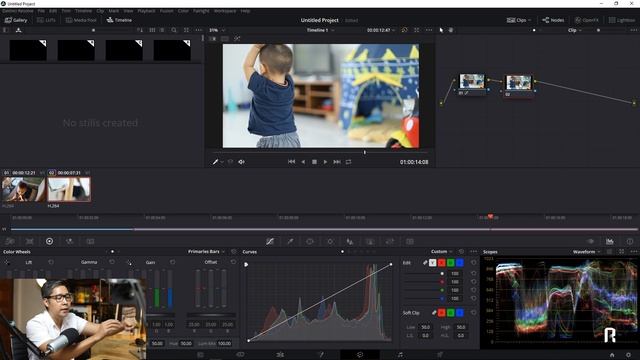The image size is (640, 360).
Task: Expand the qualifier picker tool dropdown
Action: click(x=222, y=162)
